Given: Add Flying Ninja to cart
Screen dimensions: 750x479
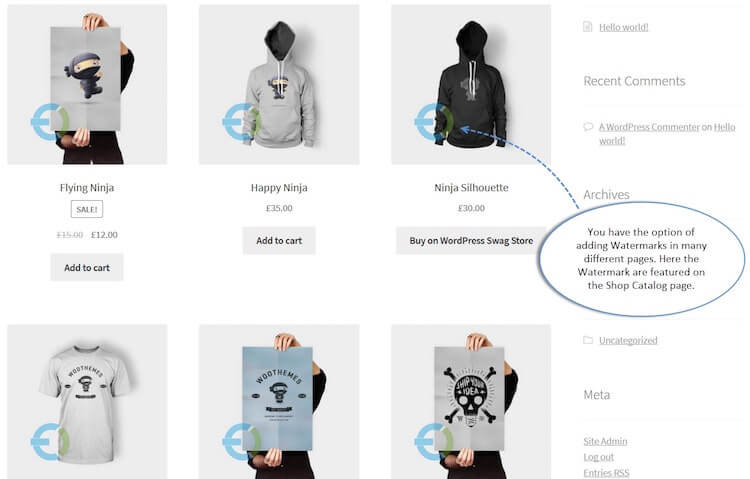Looking at the screenshot, I should [x=87, y=267].
